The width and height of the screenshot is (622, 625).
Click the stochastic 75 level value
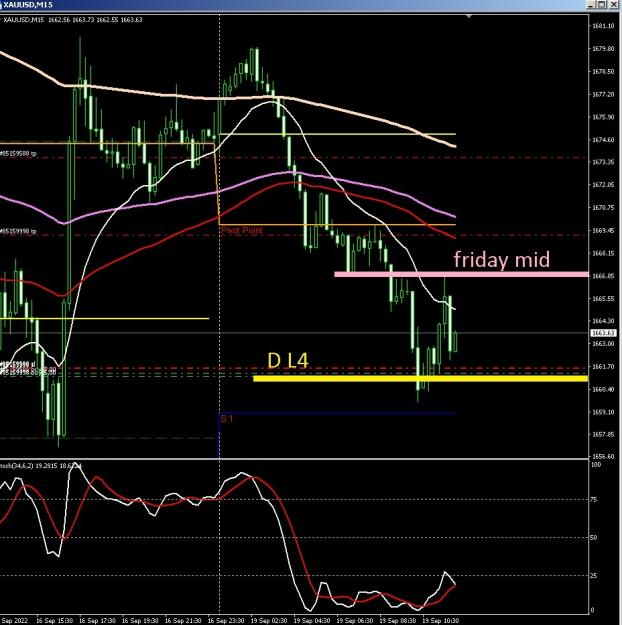(x=594, y=499)
